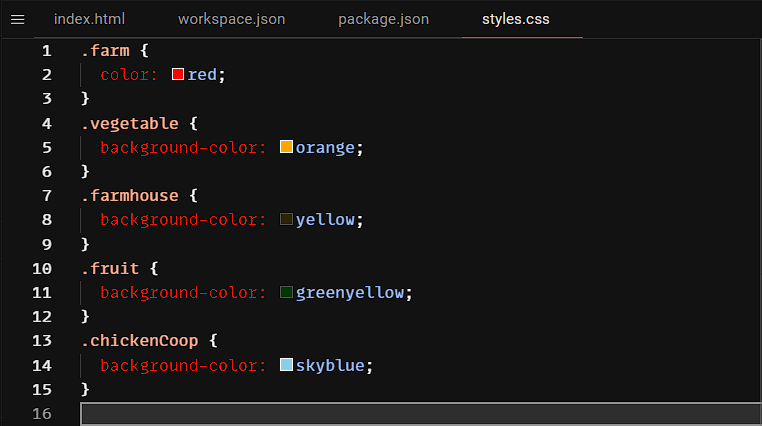
Task: Click line number 16 in gutter
Action: pos(42,414)
